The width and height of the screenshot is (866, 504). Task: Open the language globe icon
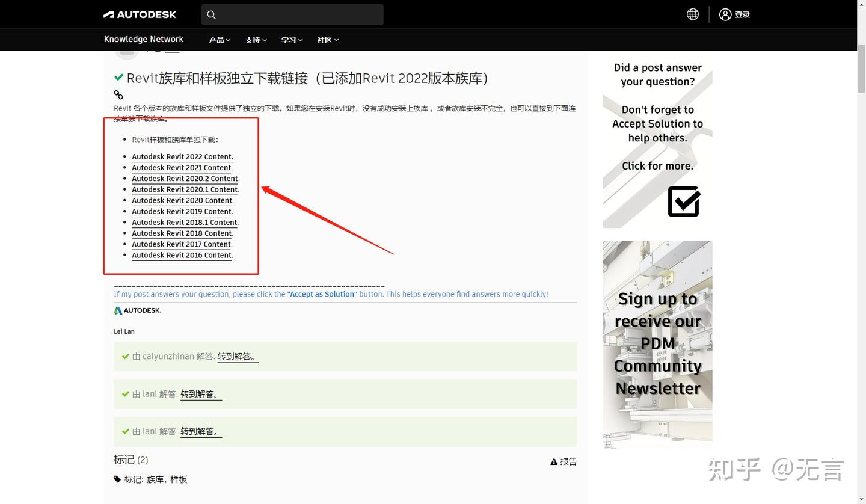tap(693, 14)
